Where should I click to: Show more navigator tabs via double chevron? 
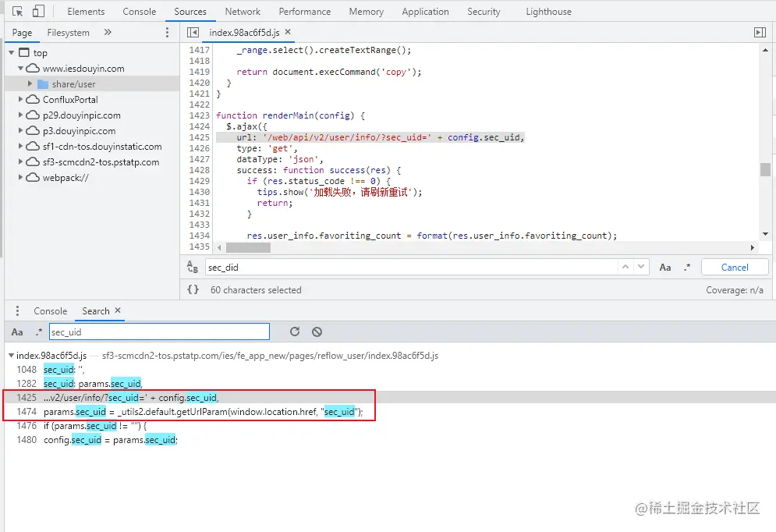(x=108, y=32)
